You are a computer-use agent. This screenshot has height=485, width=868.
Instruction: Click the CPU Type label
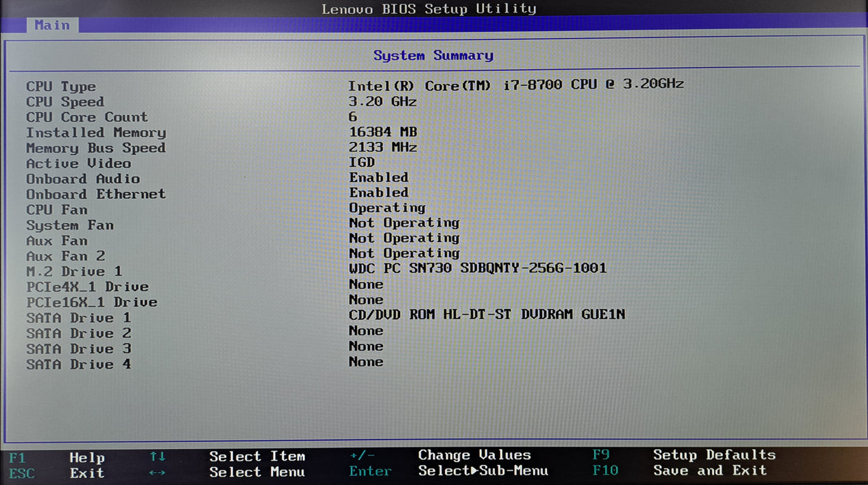pyautogui.click(x=61, y=87)
